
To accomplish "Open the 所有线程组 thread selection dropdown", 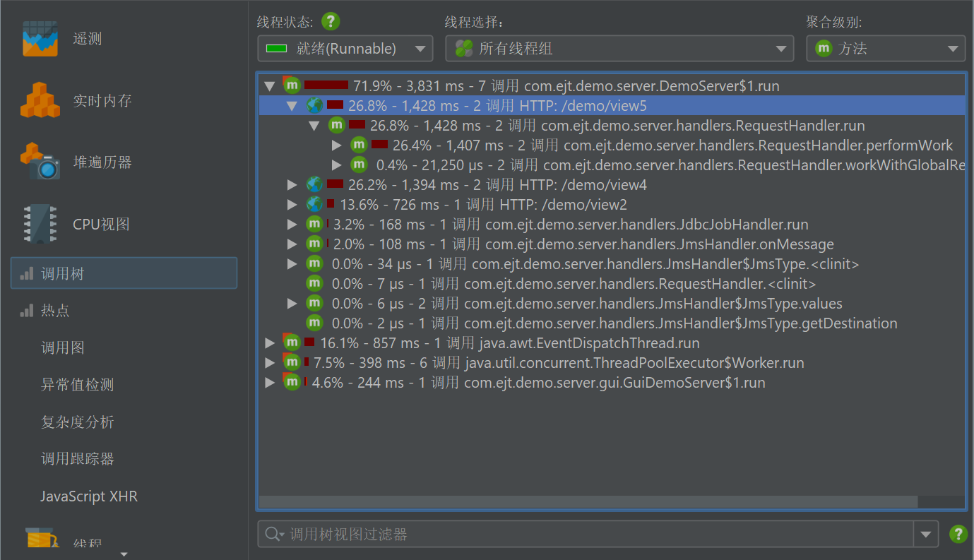I will [619, 49].
